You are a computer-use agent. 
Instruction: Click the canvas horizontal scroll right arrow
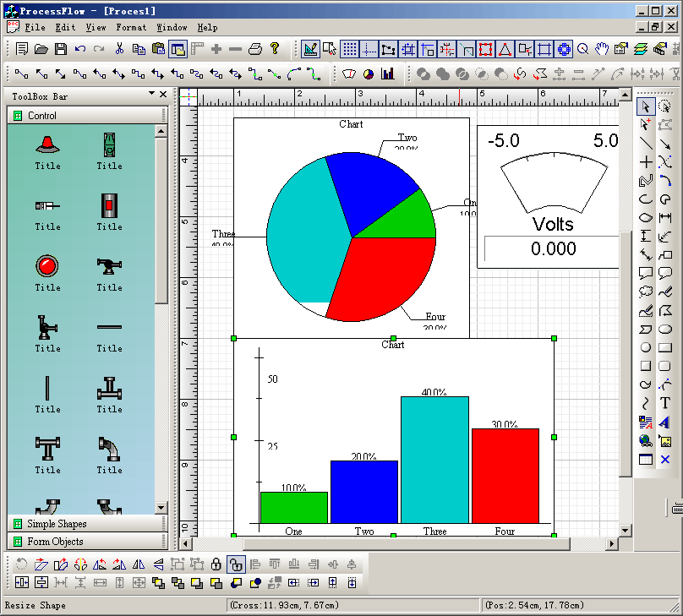tap(613, 543)
